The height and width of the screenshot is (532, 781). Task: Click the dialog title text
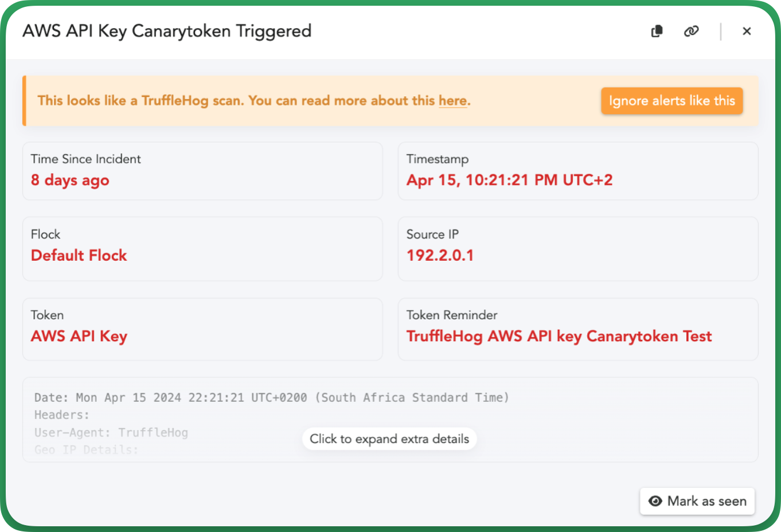tap(167, 31)
